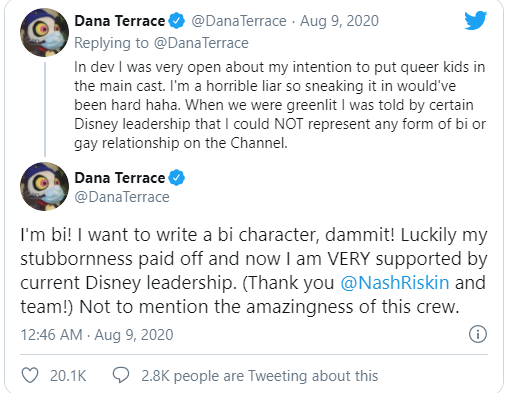Viewport: 510px width, 393px height.
Task: Click Dana Terrace name in parent tweet
Action: 120,21
